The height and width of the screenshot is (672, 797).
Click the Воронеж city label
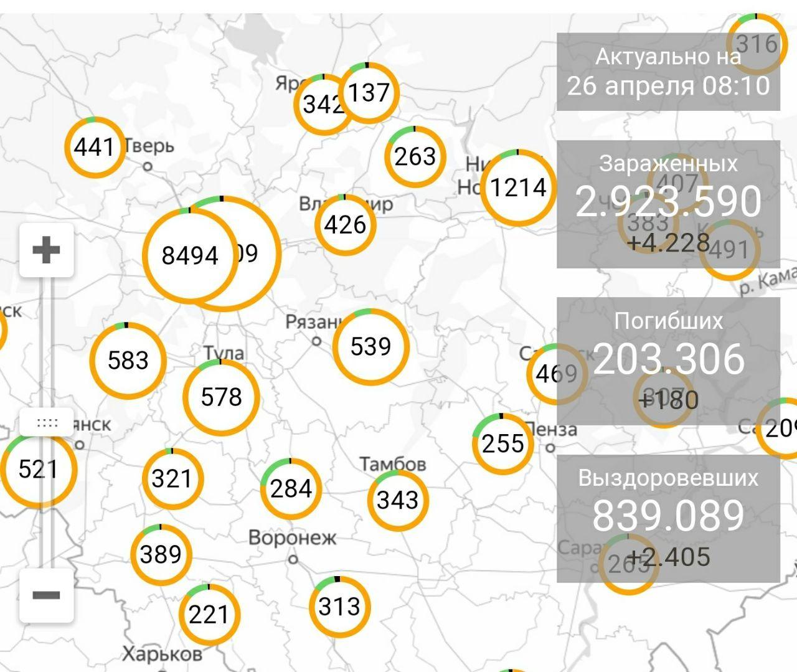[293, 537]
